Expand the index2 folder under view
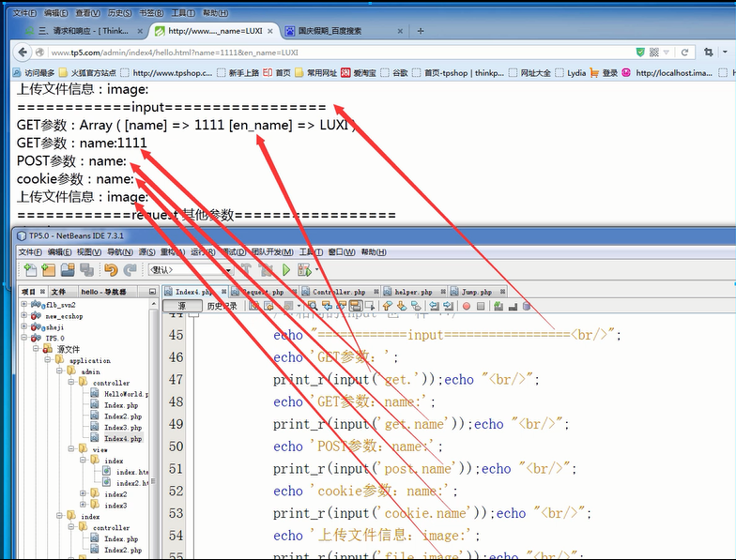 point(83,493)
